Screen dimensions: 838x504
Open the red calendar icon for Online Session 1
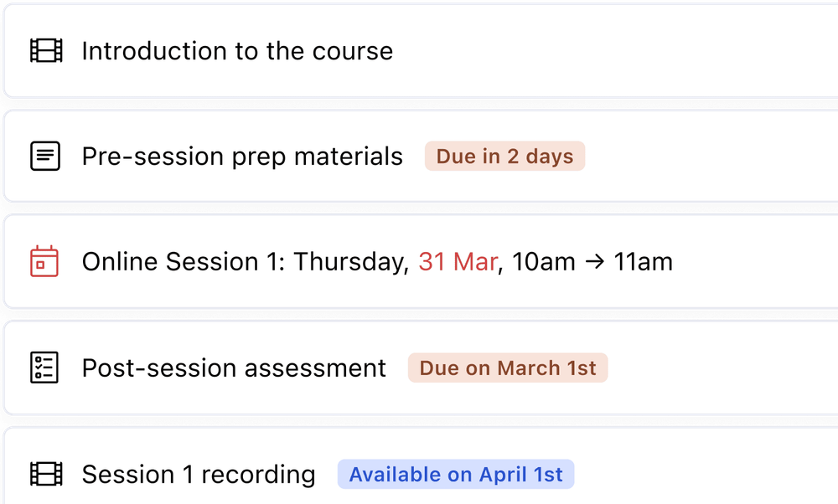click(x=44, y=261)
